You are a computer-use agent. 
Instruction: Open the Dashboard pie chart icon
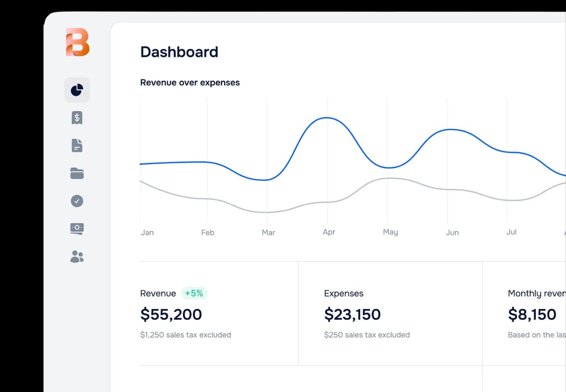(x=77, y=90)
